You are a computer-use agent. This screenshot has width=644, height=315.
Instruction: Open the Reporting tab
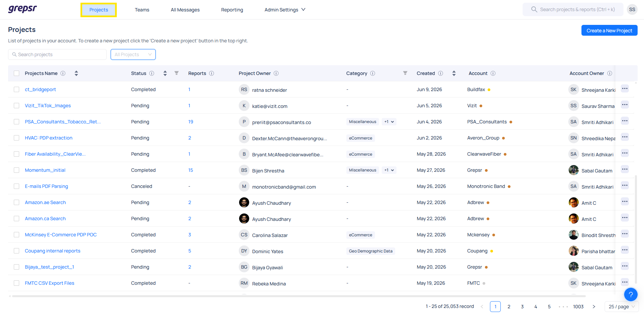(x=232, y=10)
